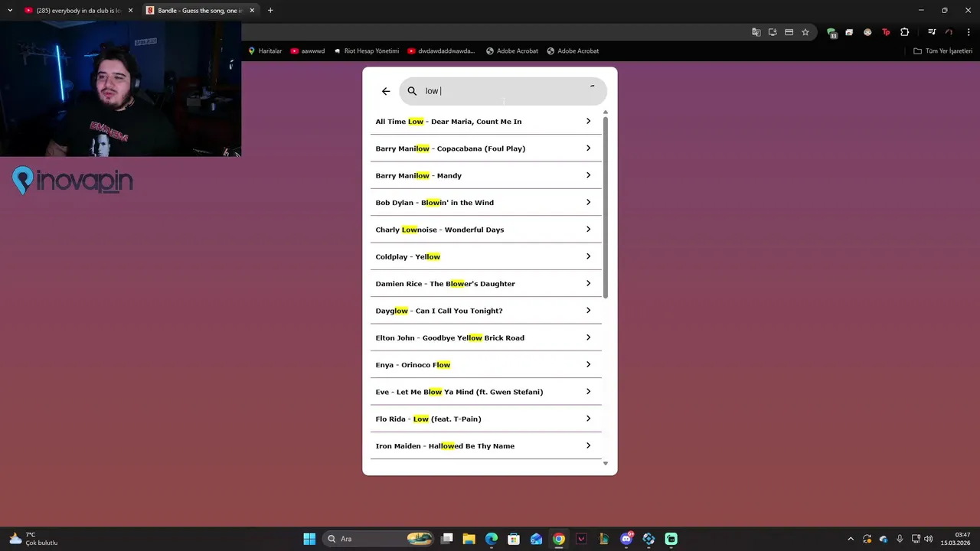Click the magnifier search icon in Bandle
The image size is (980, 551).
[412, 91]
